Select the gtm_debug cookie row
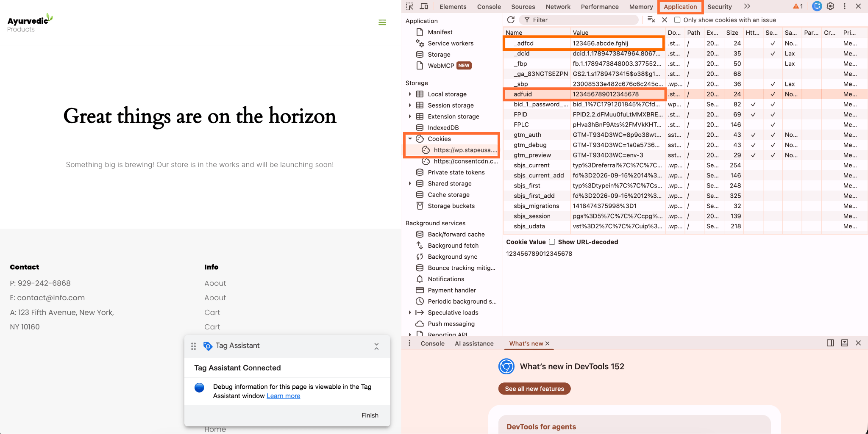This screenshot has height=434, width=868. pos(685,145)
